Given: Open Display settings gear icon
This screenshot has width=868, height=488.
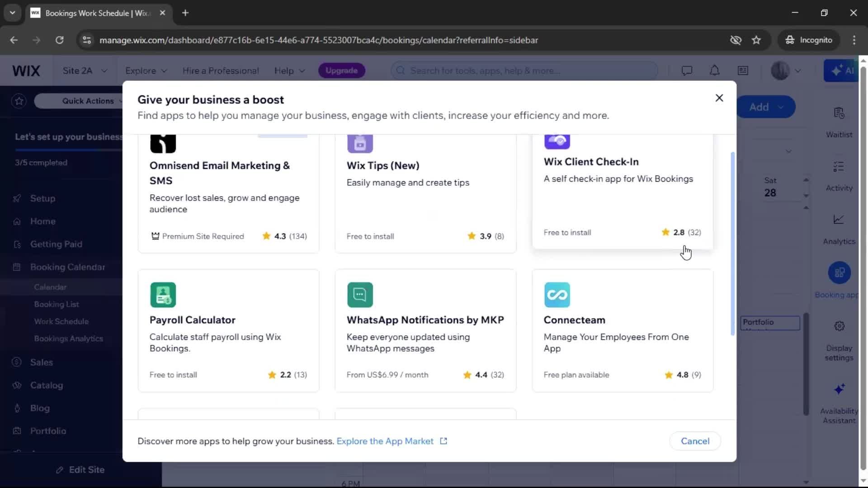Looking at the screenshot, I should (840, 326).
